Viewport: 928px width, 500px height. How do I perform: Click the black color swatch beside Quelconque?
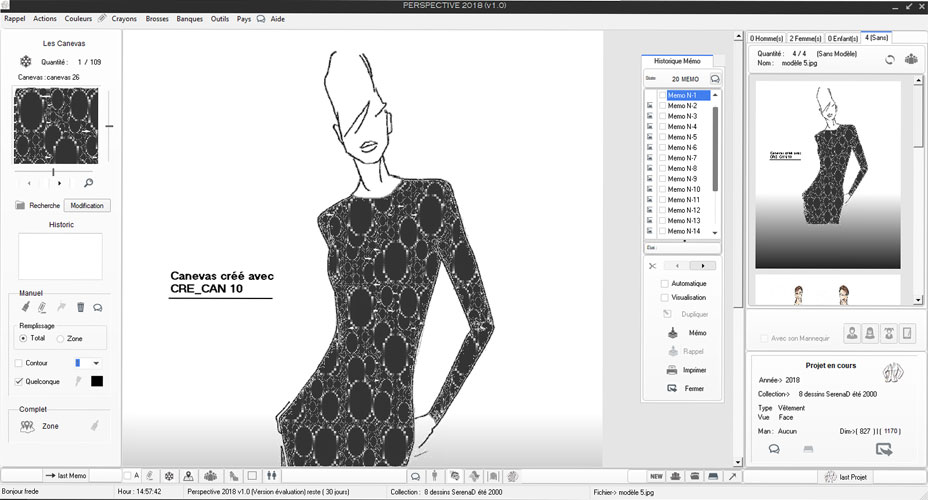(97, 381)
